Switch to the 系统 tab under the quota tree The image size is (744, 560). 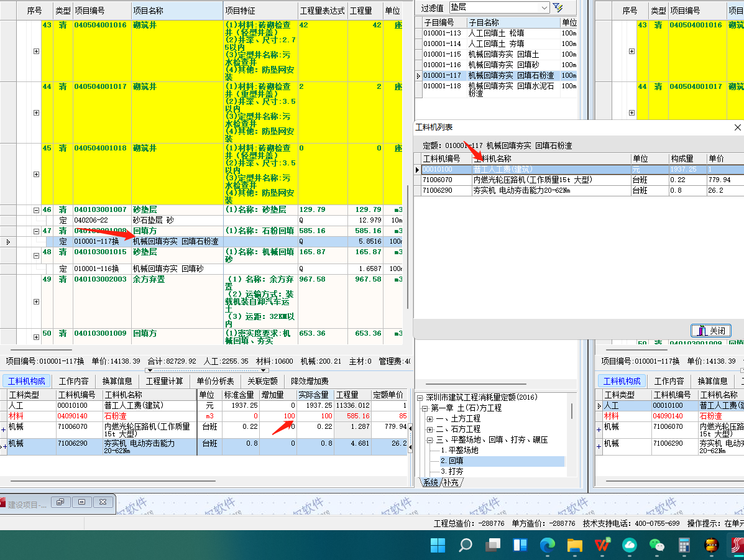click(430, 483)
